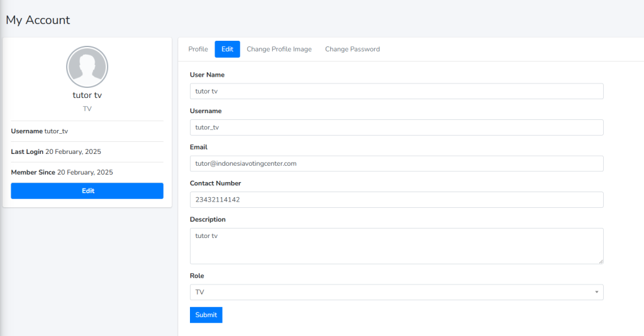Image resolution: width=644 pixels, height=336 pixels.
Task: Select the active Edit tab
Action: click(227, 49)
